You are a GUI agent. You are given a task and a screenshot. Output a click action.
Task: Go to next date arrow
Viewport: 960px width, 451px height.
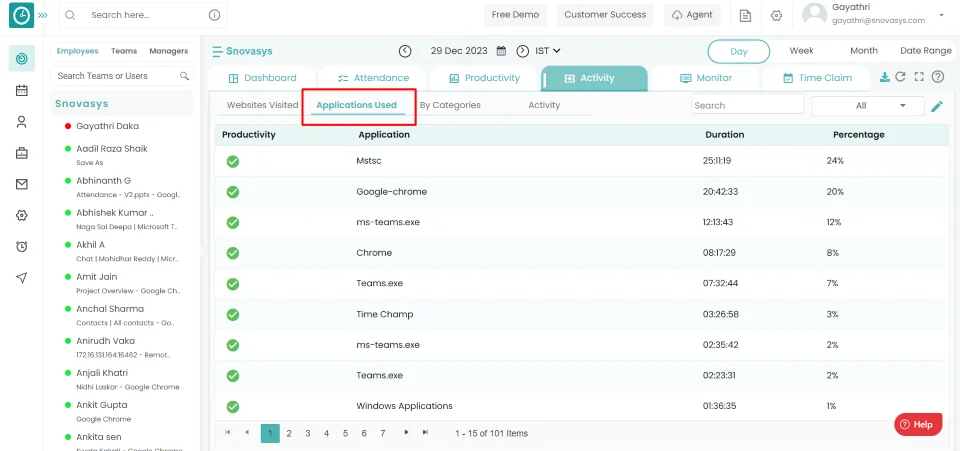[x=522, y=51]
